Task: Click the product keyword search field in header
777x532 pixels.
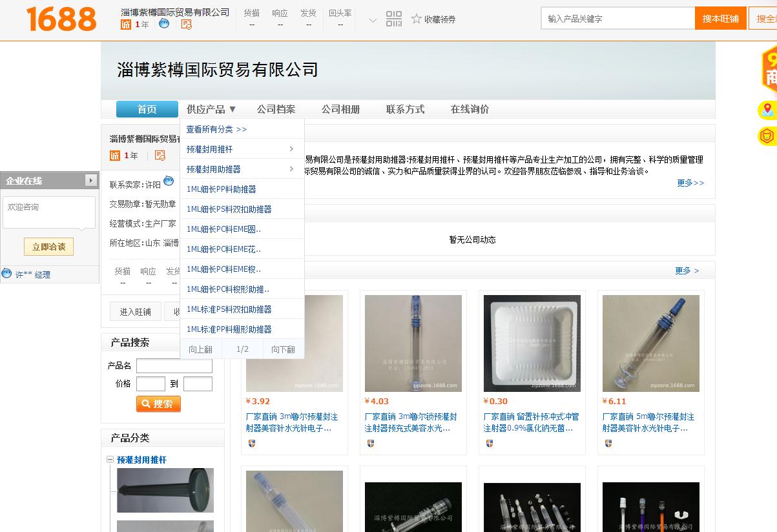Action: [618, 19]
